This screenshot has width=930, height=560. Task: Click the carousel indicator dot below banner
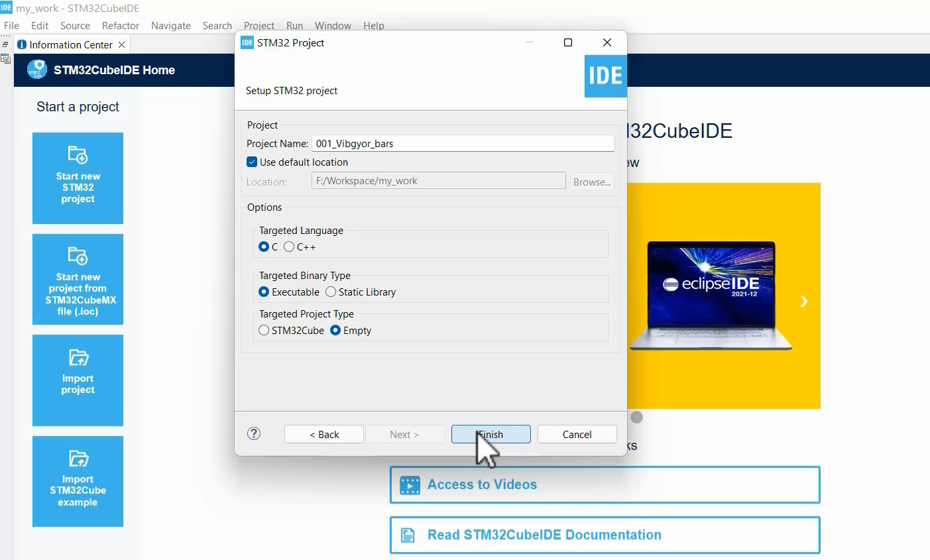pos(637,417)
